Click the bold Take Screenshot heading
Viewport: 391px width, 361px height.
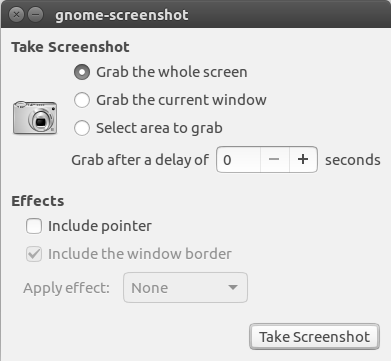pos(70,47)
